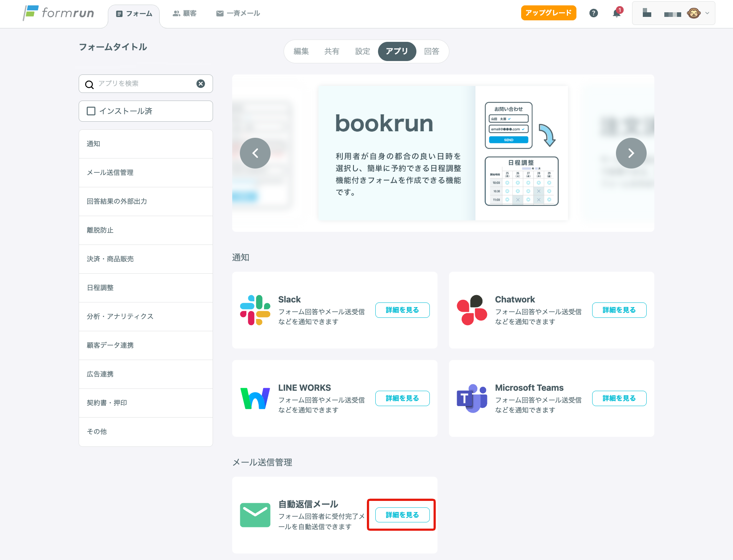
Task: Select the 回答結果の外部出力 category
Action: pos(146,202)
